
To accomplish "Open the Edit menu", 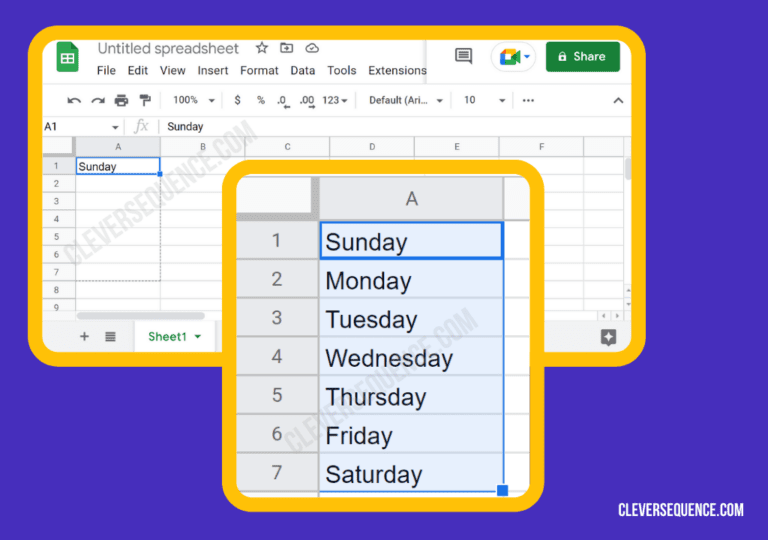I will pyautogui.click(x=138, y=71).
